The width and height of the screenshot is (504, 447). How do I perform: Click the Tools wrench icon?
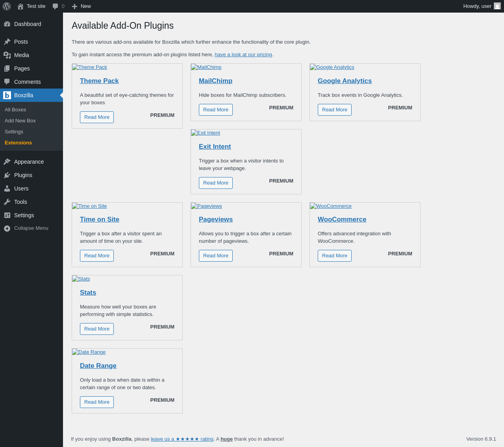pos(7,202)
